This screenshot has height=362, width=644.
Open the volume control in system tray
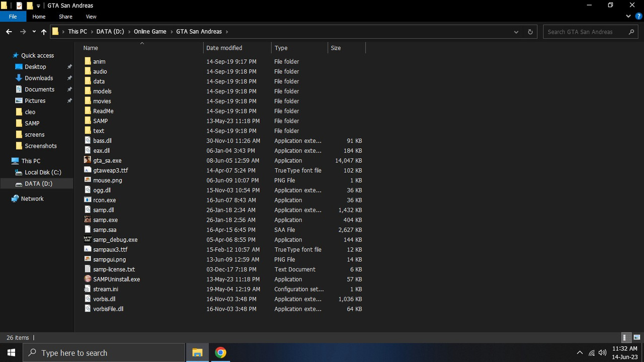pyautogui.click(x=602, y=352)
